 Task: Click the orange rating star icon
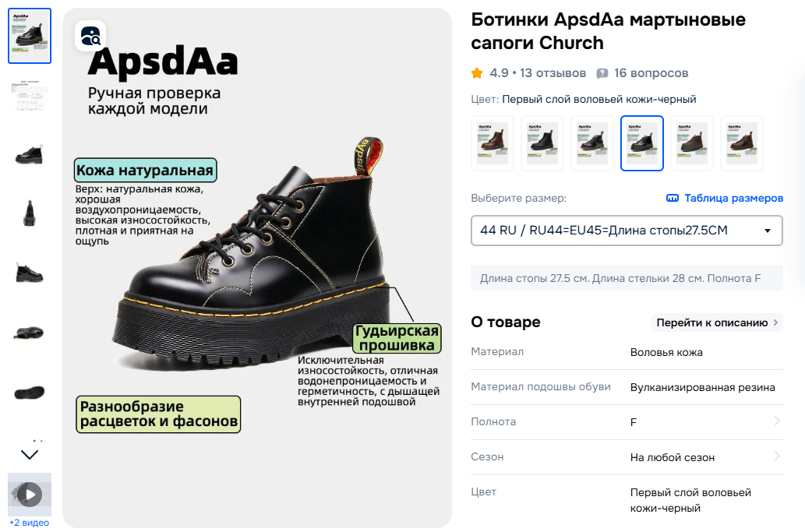click(x=477, y=73)
